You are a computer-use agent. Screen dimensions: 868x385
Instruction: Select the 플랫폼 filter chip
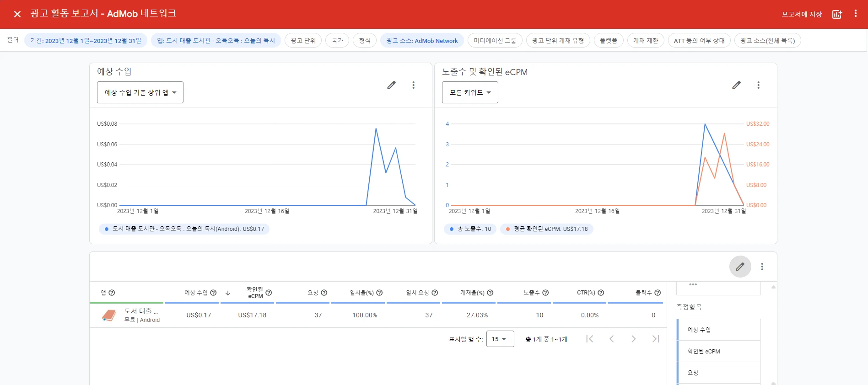(609, 41)
